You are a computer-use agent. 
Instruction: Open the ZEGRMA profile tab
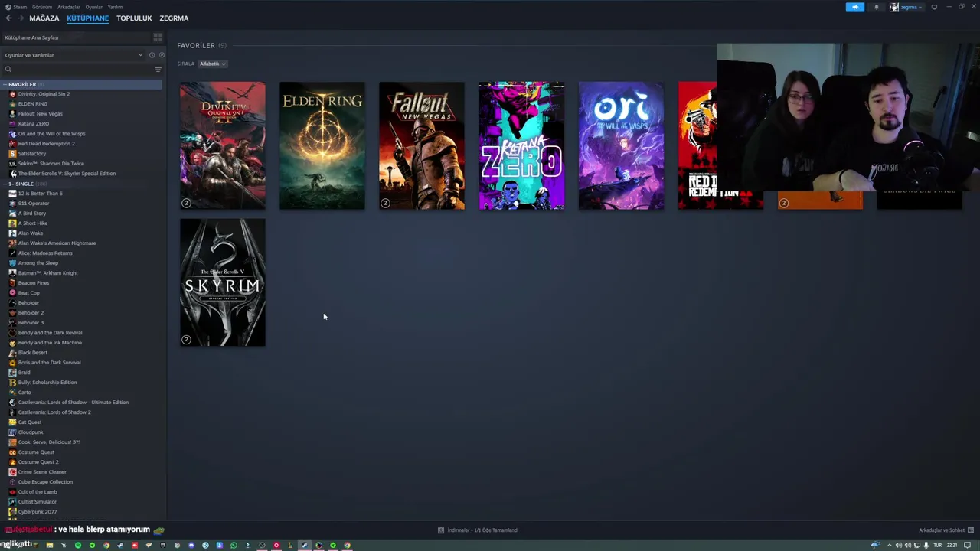click(174, 18)
